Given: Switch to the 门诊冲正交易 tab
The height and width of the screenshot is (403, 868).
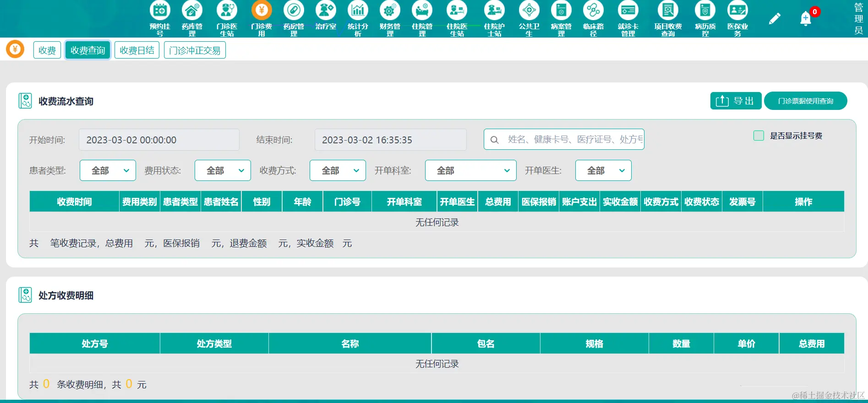Looking at the screenshot, I should (195, 50).
